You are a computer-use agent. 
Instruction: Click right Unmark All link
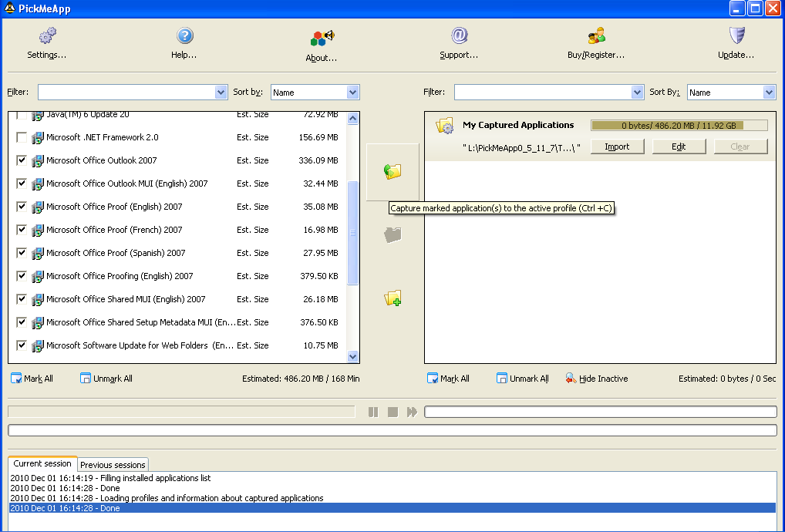click(523, 379)
